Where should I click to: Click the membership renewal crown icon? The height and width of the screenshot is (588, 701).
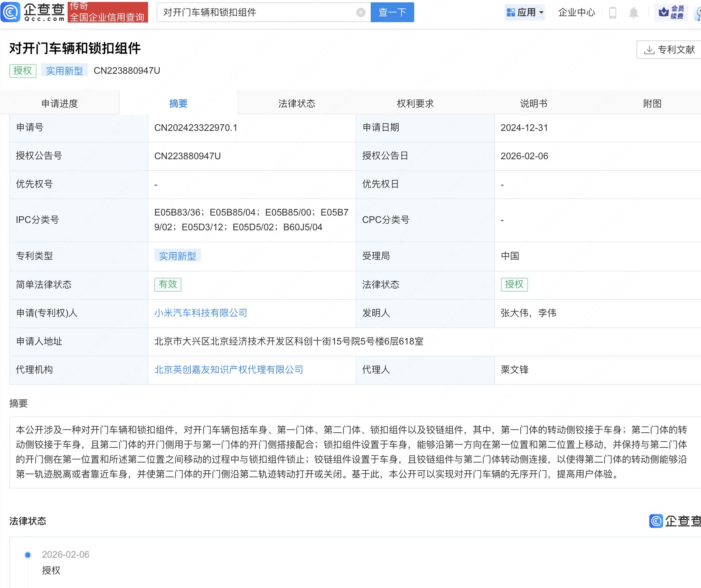coord(664,12)
